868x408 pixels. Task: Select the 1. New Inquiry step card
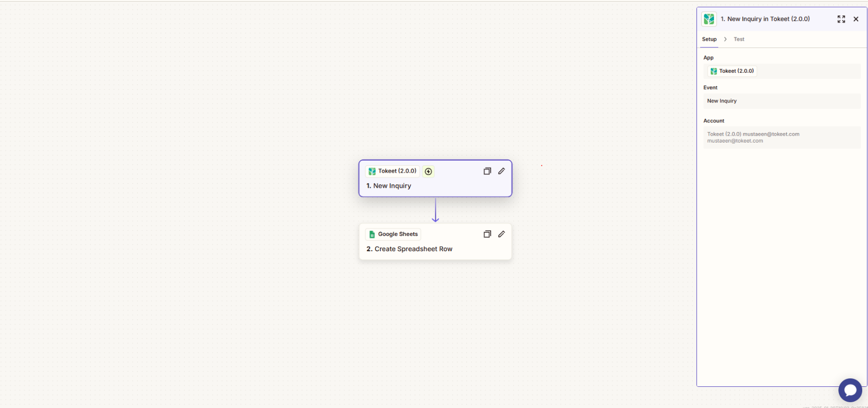[435, 178]
